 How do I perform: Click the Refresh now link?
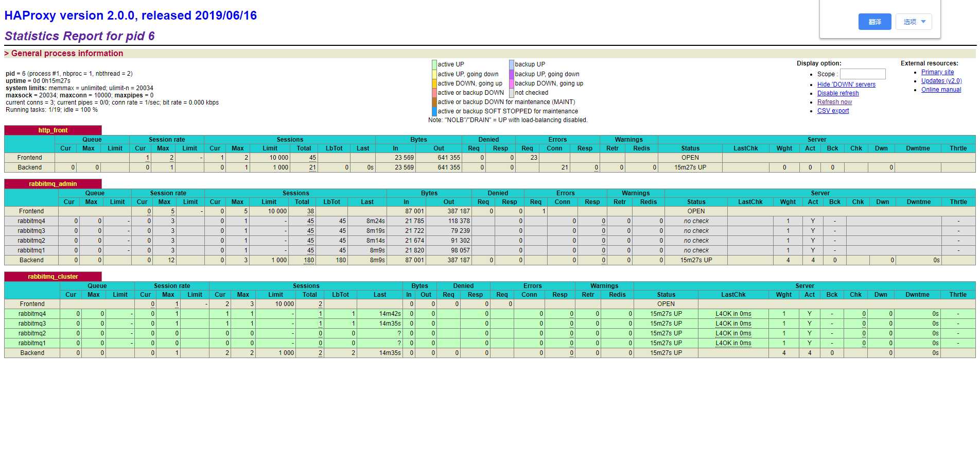834,102
